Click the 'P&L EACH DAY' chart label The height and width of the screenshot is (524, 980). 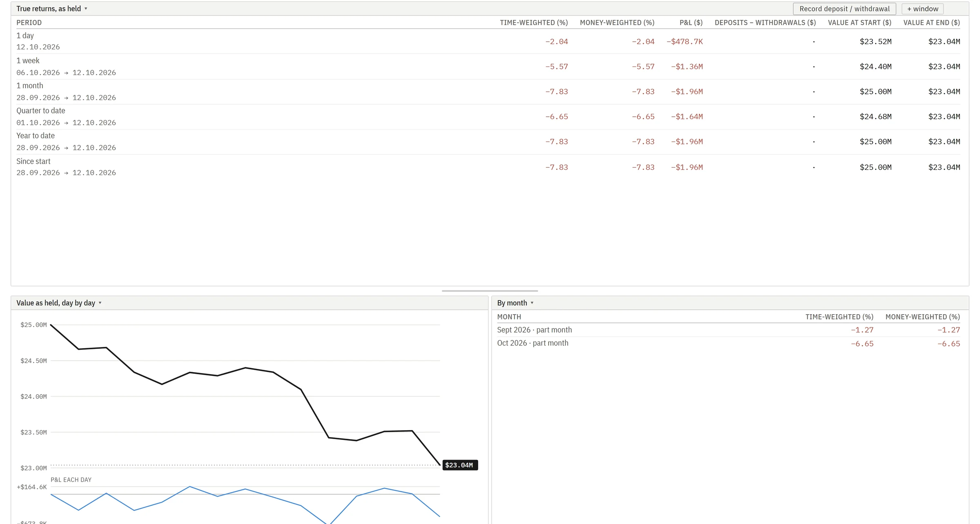[x=71, y=480]
